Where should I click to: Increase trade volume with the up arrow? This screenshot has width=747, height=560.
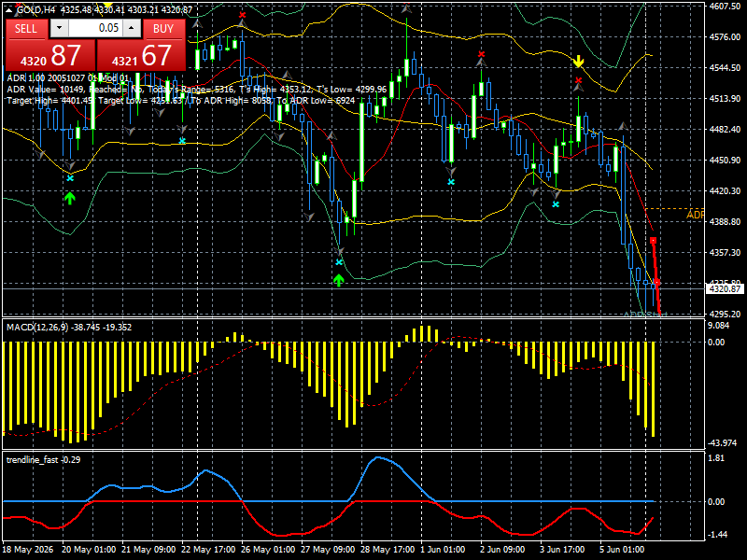click(x=132, y=28)
